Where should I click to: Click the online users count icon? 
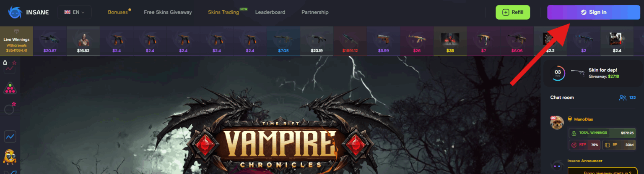pos(623,98)
